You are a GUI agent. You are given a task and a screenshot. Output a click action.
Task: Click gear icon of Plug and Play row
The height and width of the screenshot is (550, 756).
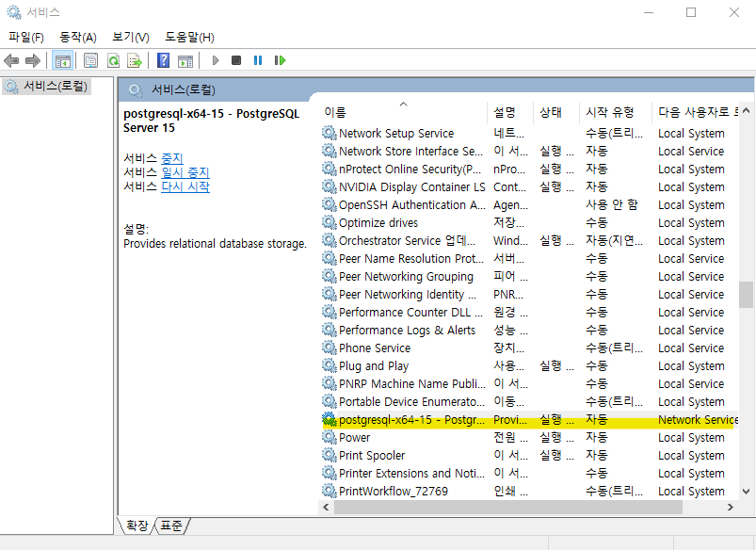tap(329, 365)
